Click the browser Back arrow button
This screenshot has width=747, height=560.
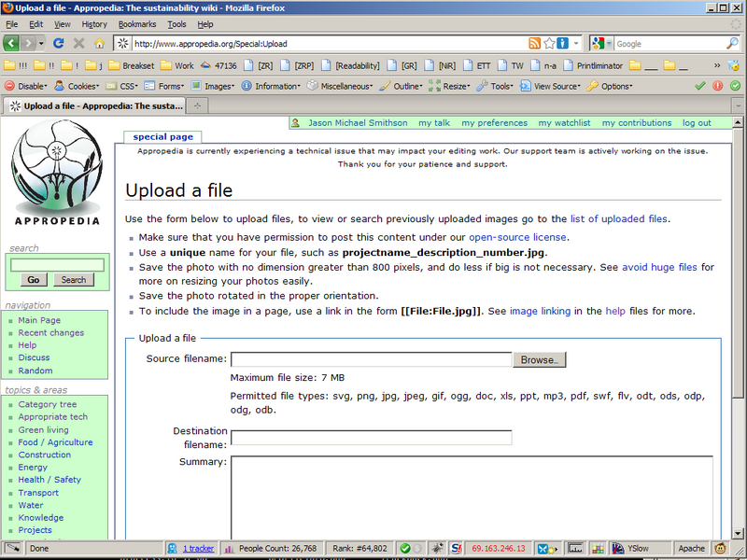tap(11, 43)
